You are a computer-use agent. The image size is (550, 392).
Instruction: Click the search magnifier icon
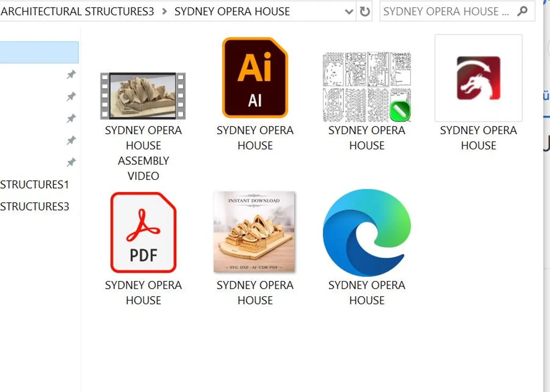[x=523, y=11]
